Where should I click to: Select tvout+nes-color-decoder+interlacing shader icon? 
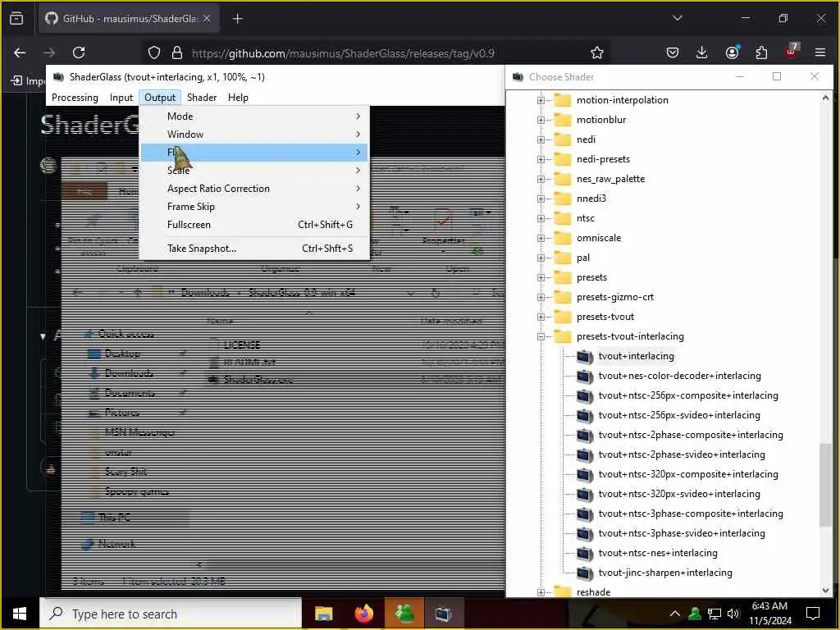584,376
